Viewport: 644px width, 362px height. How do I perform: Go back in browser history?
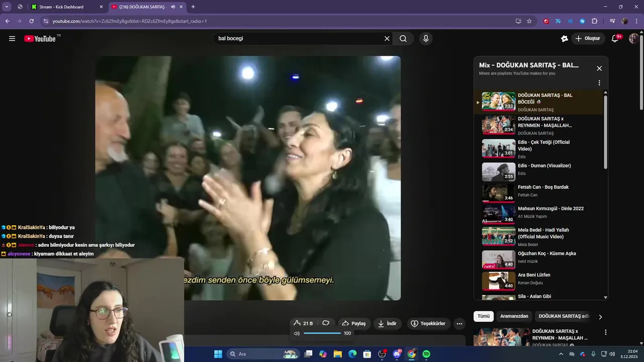[x=8, y=21]
